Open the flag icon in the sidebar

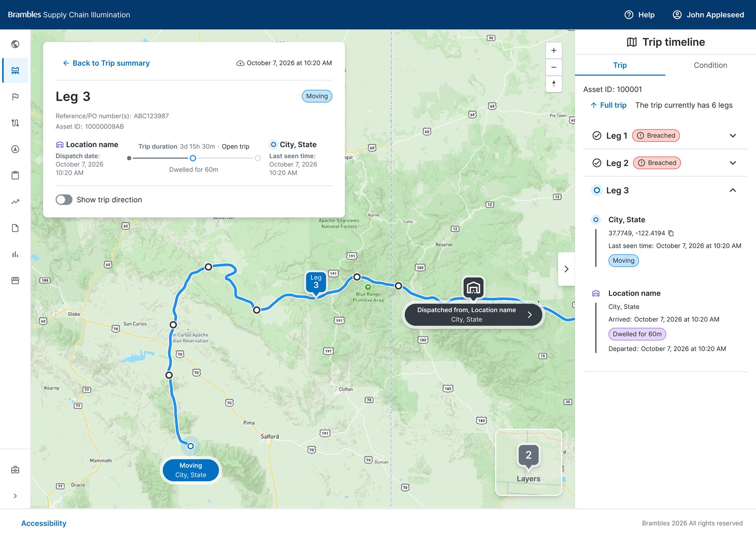15,97
